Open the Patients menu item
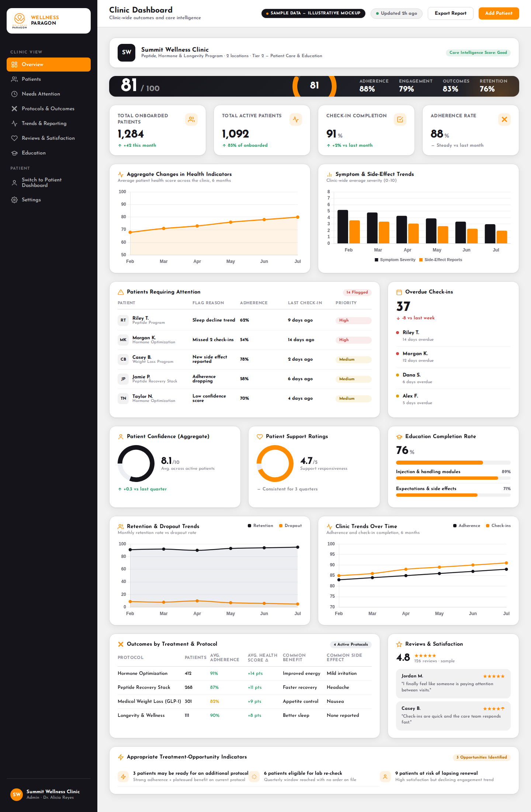 49,79
